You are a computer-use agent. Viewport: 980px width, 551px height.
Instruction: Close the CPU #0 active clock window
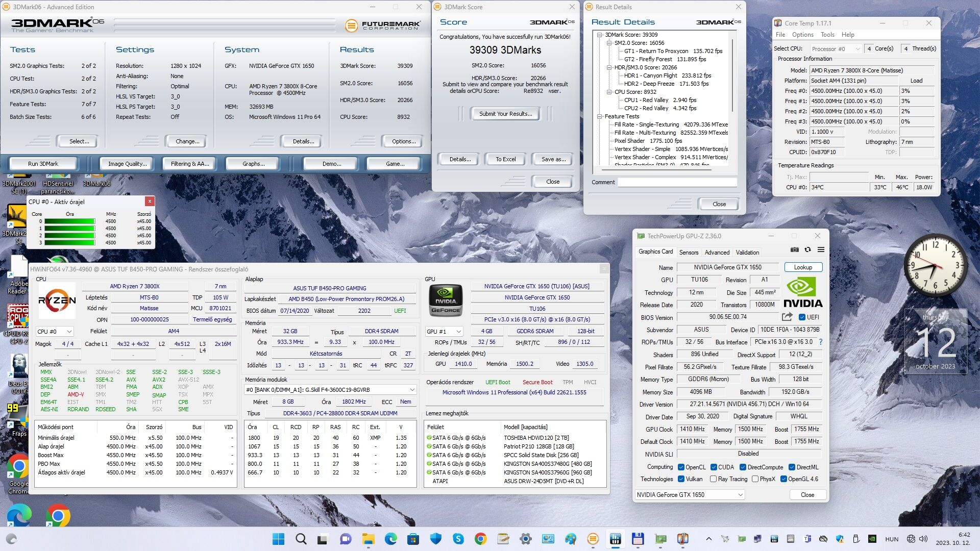[149, 202]
